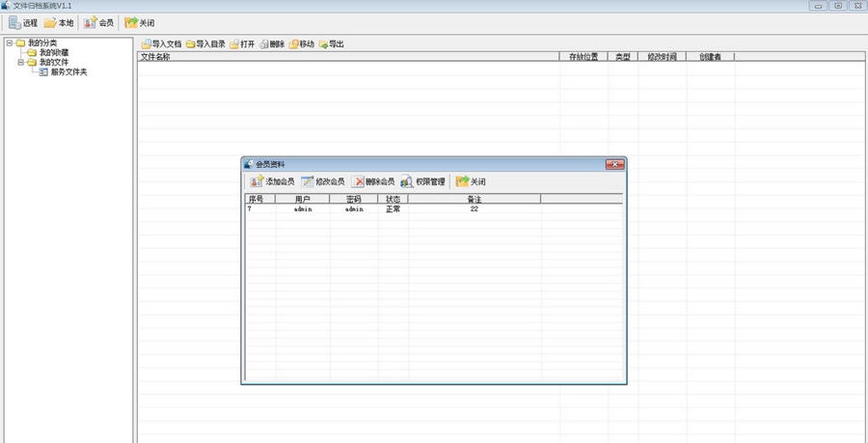Open the 会员 member management
The width and height of the screenshot is (868, 443).
click(x=99, y=23)
